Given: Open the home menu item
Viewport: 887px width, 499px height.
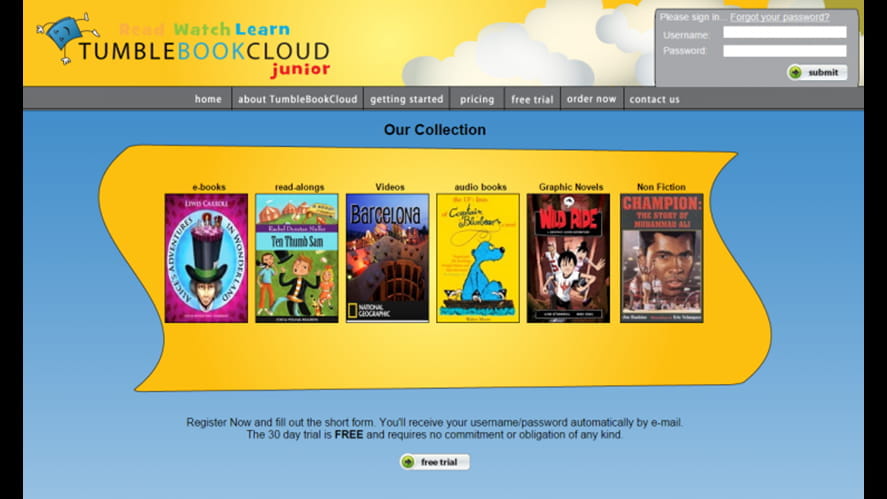Looking at the screenshot, I should [x=208, y=99].
